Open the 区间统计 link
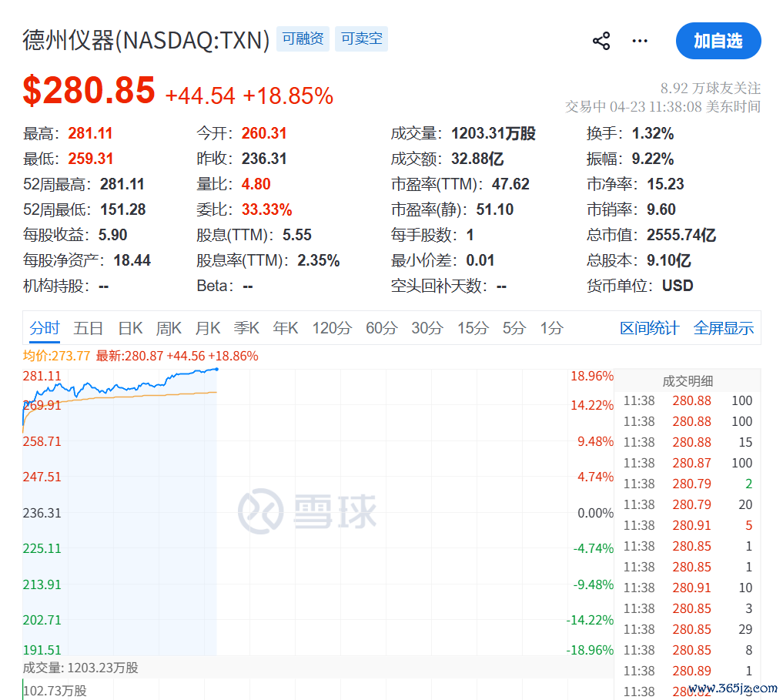Screen dimensions: 783x700 tap(650, 328)
